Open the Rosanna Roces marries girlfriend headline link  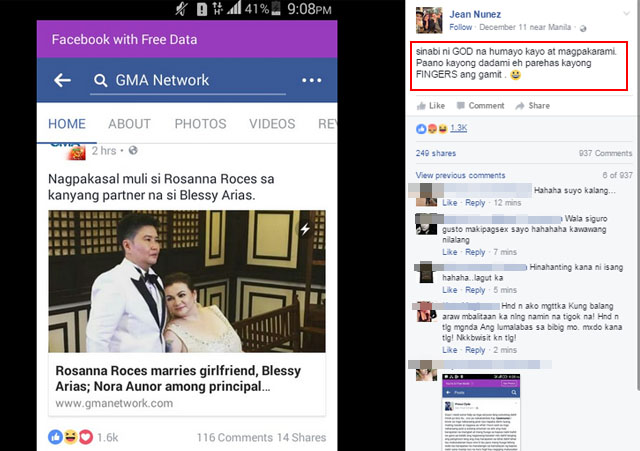click(178, 378)
